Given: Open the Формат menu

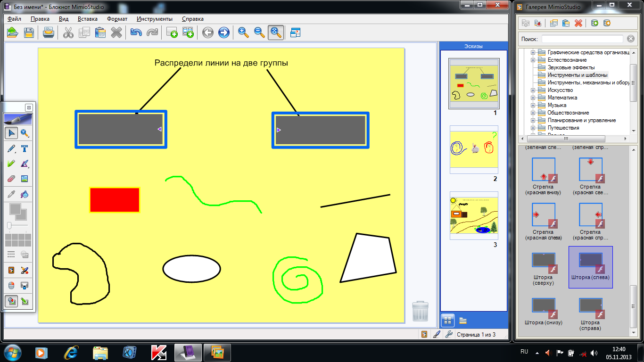Looking at the screenshot, I should pos(117,19).
